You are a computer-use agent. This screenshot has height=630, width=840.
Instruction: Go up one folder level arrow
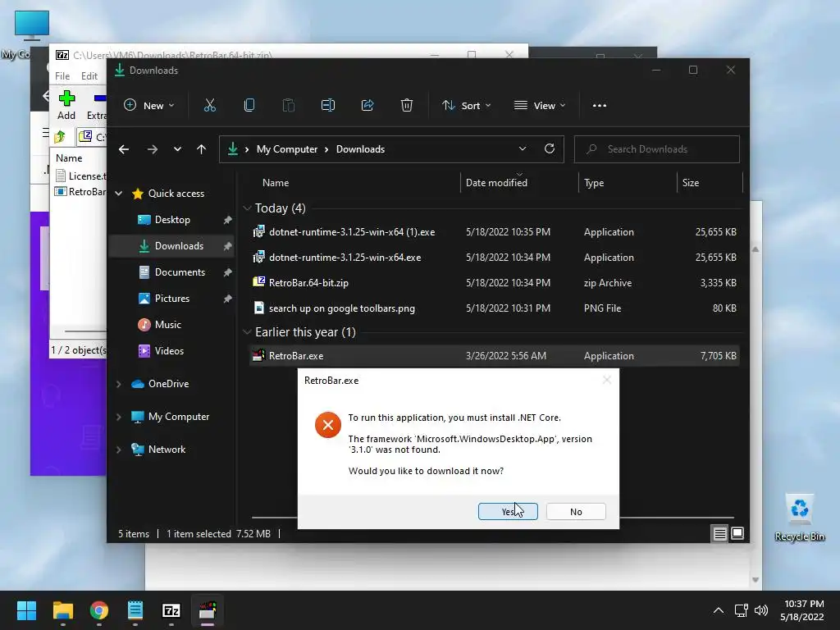coord(202,149)
